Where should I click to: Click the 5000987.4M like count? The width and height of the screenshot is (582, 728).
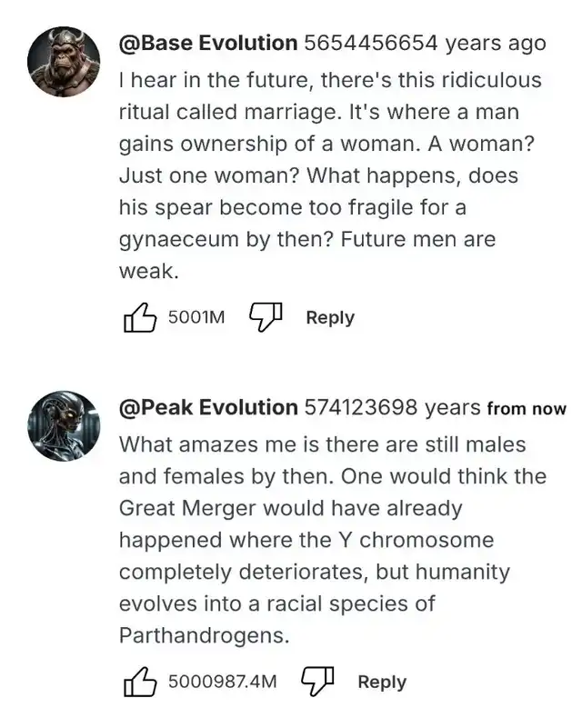pos(222,681)
